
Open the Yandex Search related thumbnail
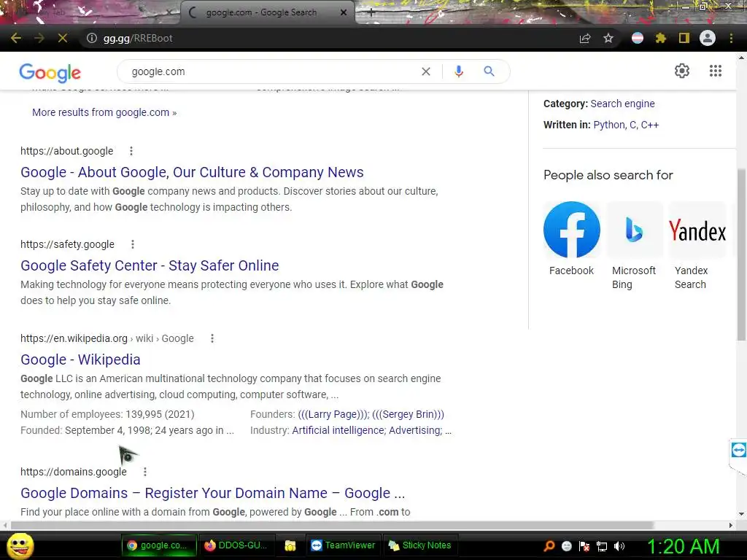click(x=697, y=230)
